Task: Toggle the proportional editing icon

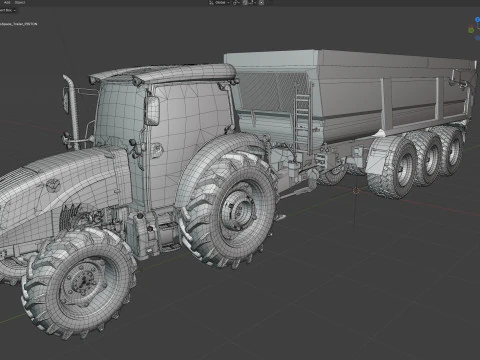Action: click(x=261, y=2)
